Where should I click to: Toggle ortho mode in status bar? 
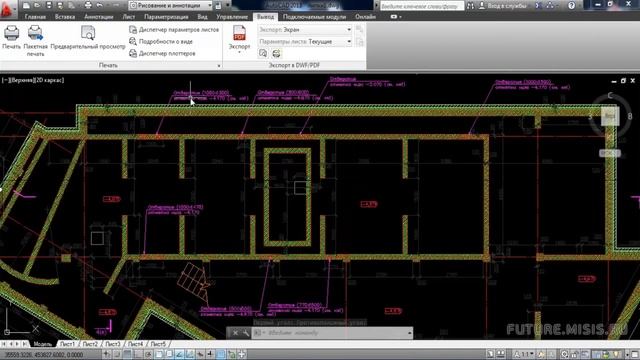138,354
